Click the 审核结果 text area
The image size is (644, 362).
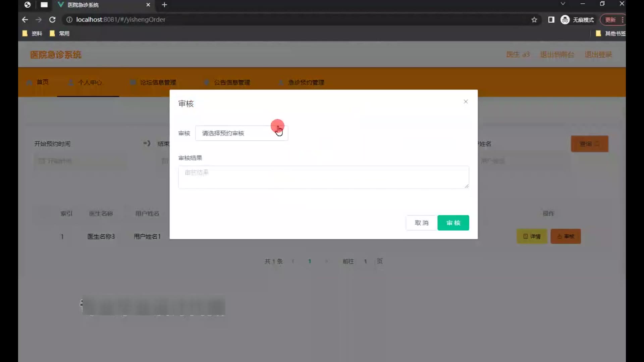click(323, 177)
